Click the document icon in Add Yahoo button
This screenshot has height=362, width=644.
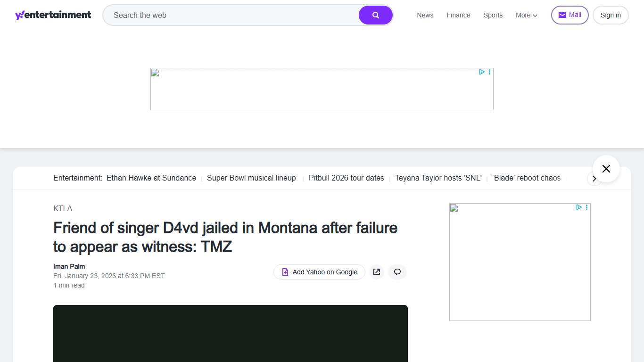pyautogui.click(x=285, y=272)
